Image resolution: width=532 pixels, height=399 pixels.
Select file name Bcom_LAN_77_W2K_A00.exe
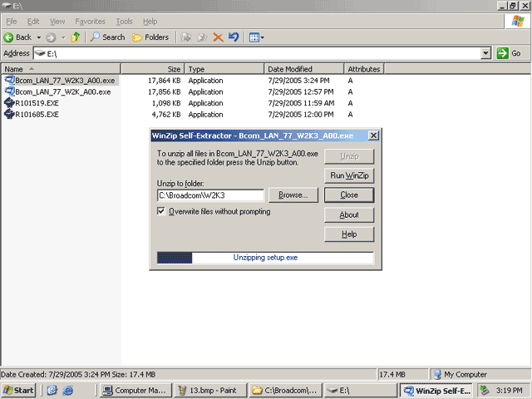(x=63, y=92)
